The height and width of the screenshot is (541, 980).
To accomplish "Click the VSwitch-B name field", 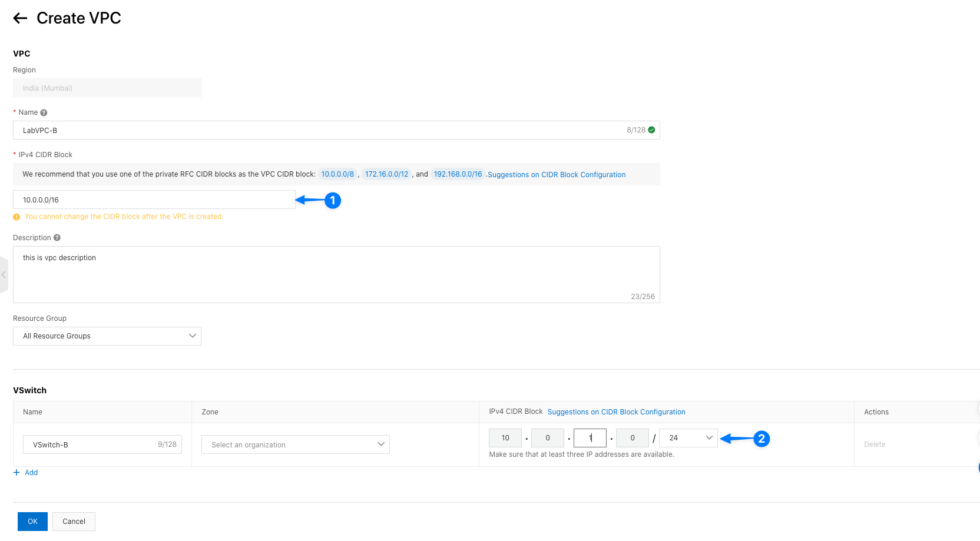I will pyautogui.click(x=94, y=444).
